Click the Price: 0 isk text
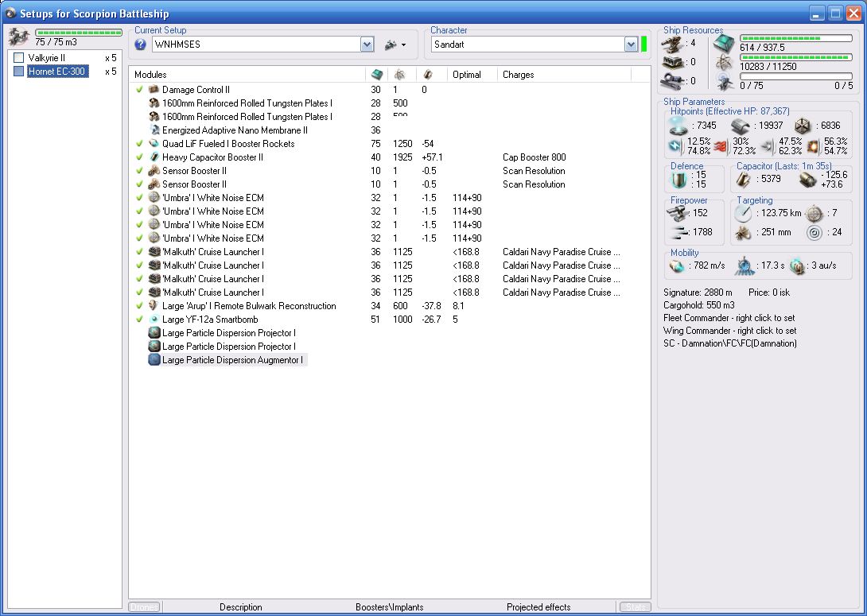The height and width of the screenshot is (616, 867). pyautogui.click(x=769, y=293)
